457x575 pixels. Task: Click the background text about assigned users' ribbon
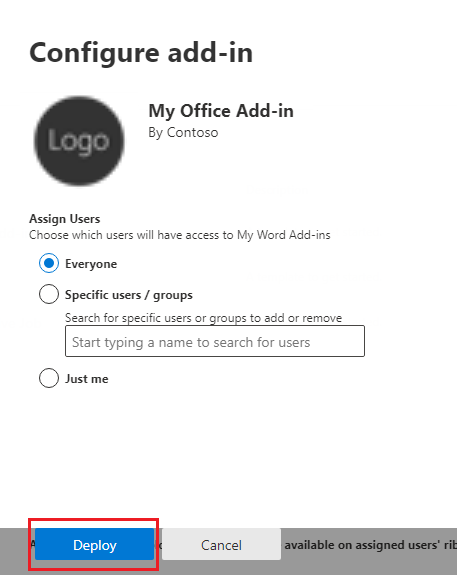pyautogui.click(x=370, y=545)
